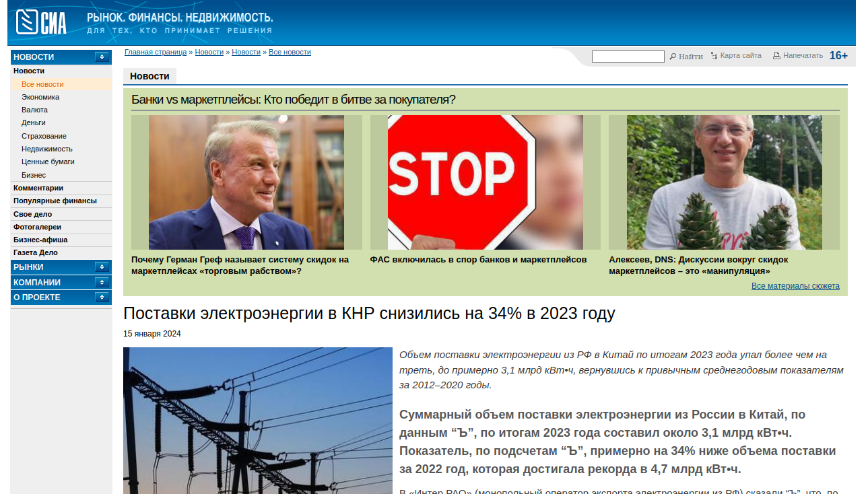Viewport: 868px width, 494px height.
Task: Click the story title about banks vs marketplaces
Action: pos(294,100)
